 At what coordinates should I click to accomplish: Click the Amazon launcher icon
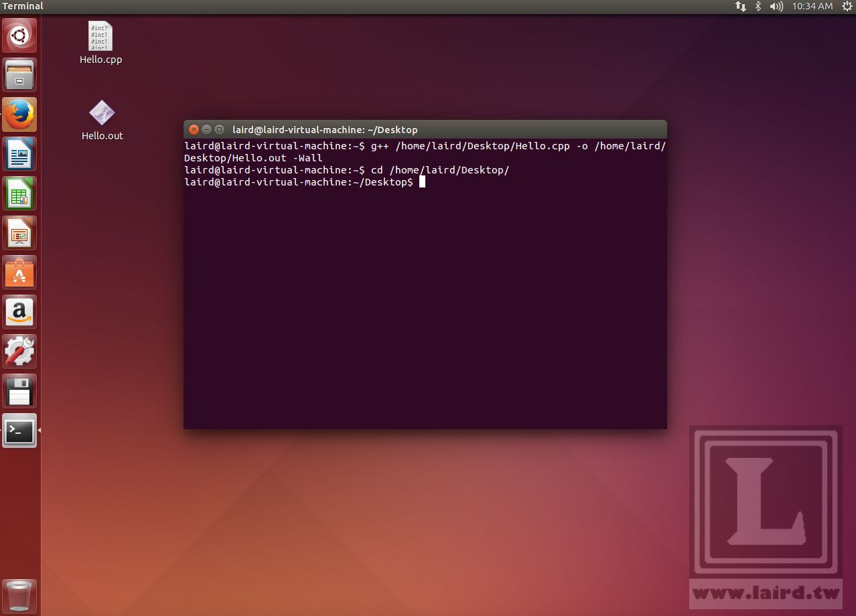[x=19, y=311]
